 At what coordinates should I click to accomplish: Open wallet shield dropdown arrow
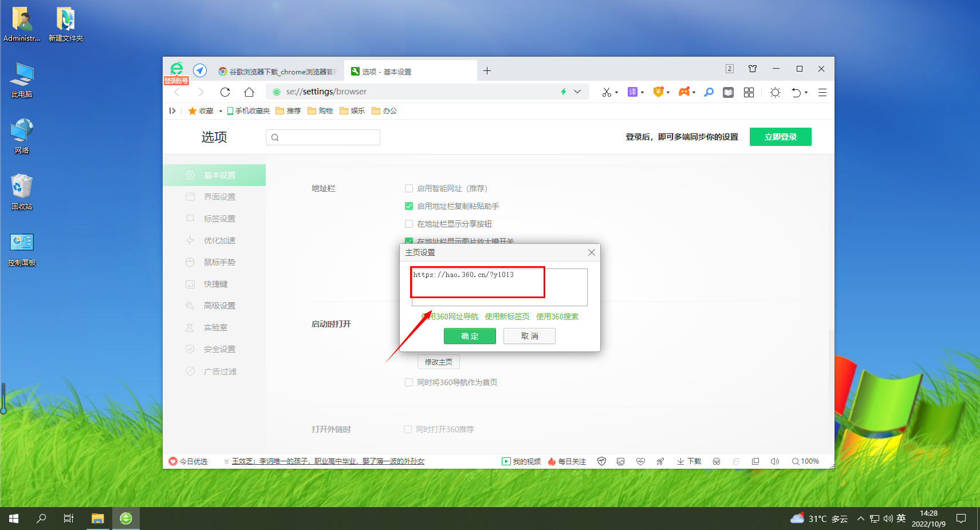coord(668,92)
